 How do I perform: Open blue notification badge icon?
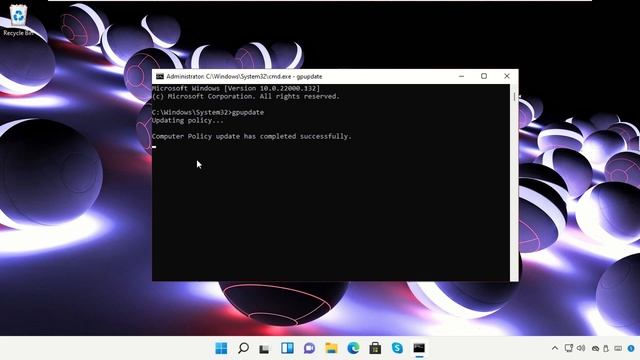631,348
